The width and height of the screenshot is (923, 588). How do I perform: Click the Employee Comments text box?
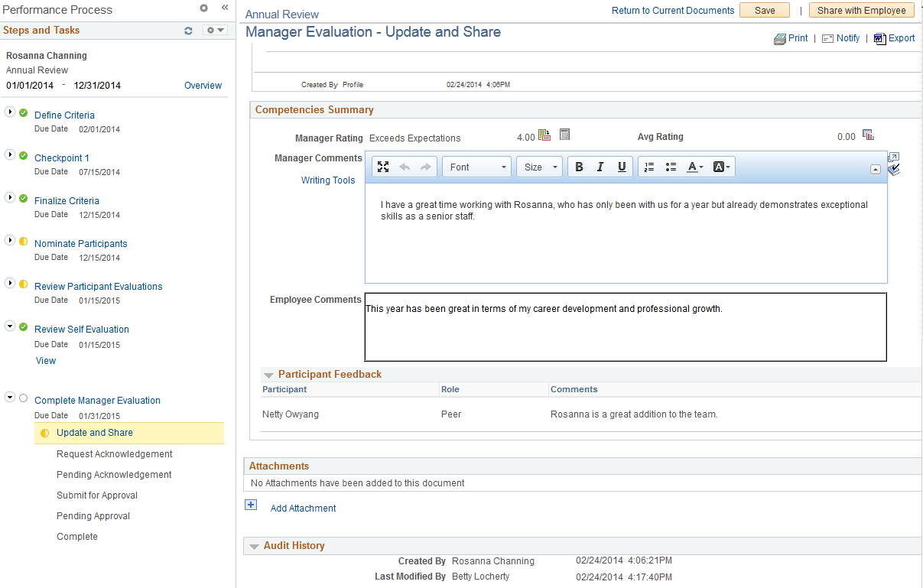626,326
